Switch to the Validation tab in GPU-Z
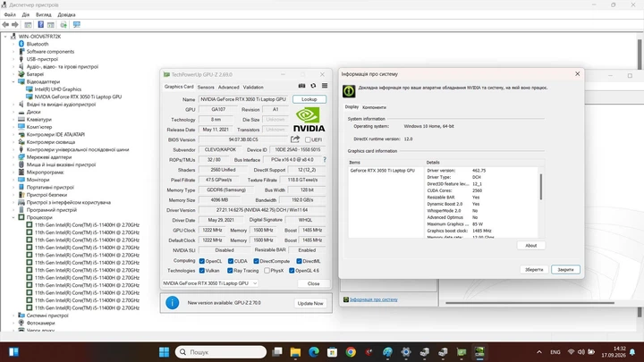Screen dimensions: 644x362 (253, 87)
